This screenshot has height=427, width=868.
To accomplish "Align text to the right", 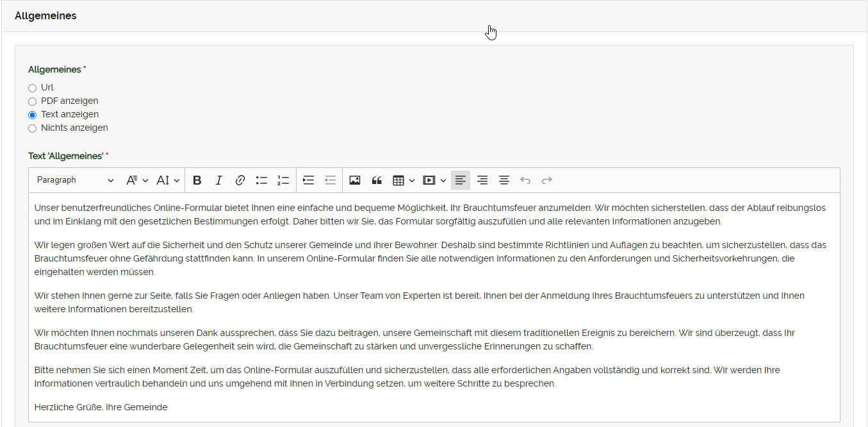I will pos(482,180).
